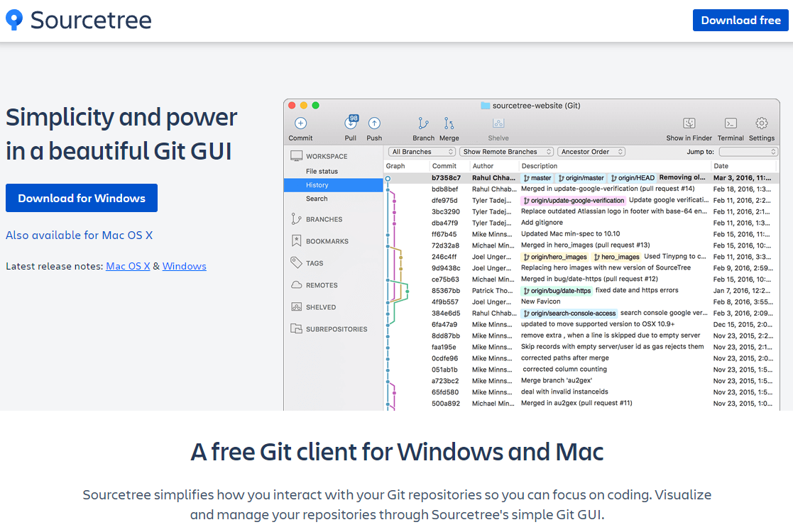Open the All Branches dropdown
Image resolution: width=793 pixels, height=532 pixels.
(422, 152)
